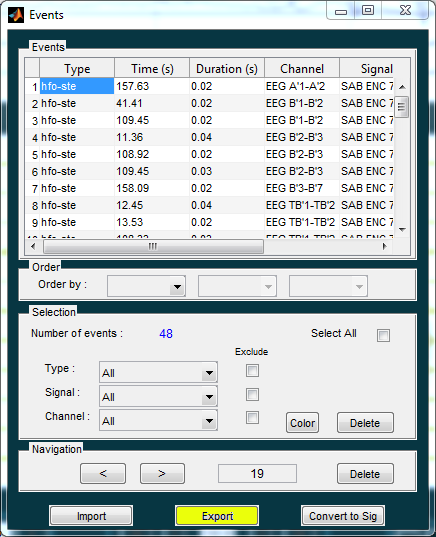
Task: Select time cell 11.36
Action: pyautogui.click(x=152, y=137)
